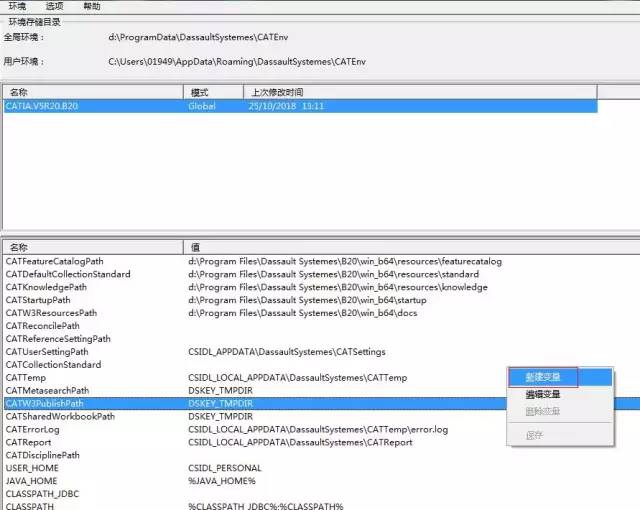Click the highlighted CATW3PublishPath row
Viewport: 640px width, 510px height.
click(x=44, y=404)
